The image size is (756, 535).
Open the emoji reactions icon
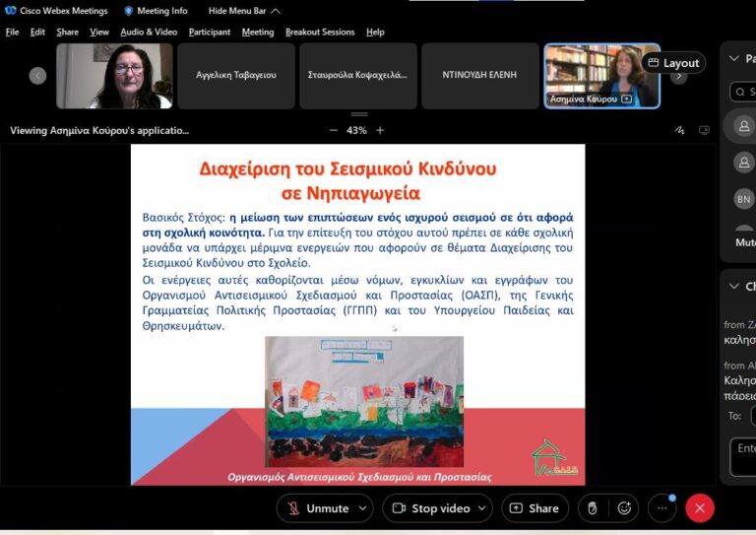point(624,508)
